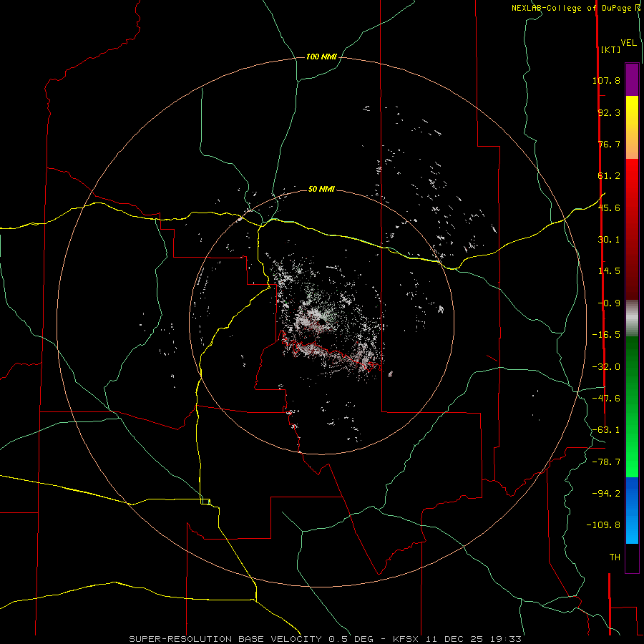The image size is (644, 644).
Task: Select the 107.8 velocity scale value
Action: 606,80
